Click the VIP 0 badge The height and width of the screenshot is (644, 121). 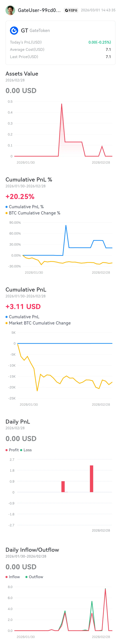pyautogui.click(x=71, y=10)
